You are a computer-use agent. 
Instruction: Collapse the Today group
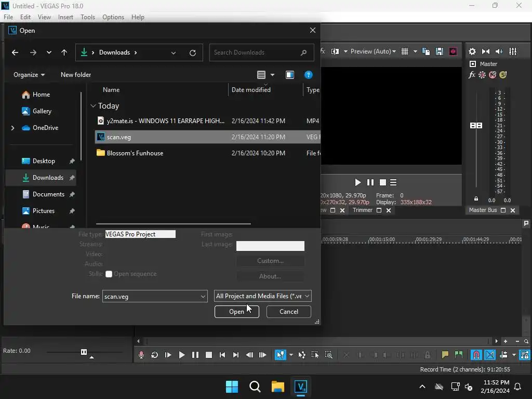[94, 106]
